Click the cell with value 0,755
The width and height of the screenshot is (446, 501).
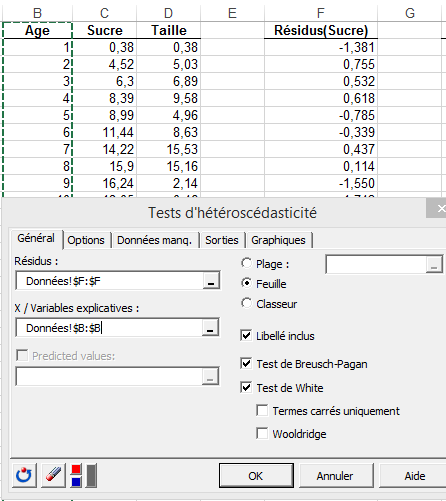click(321, 64)
